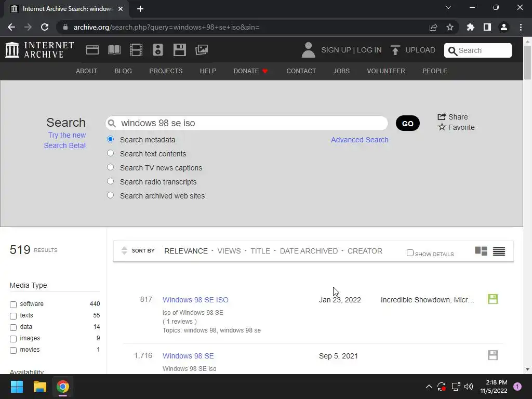Check the texts media type filter
Image resolution: width=532 pixels, height=399 pixels.
click(13, 316)
